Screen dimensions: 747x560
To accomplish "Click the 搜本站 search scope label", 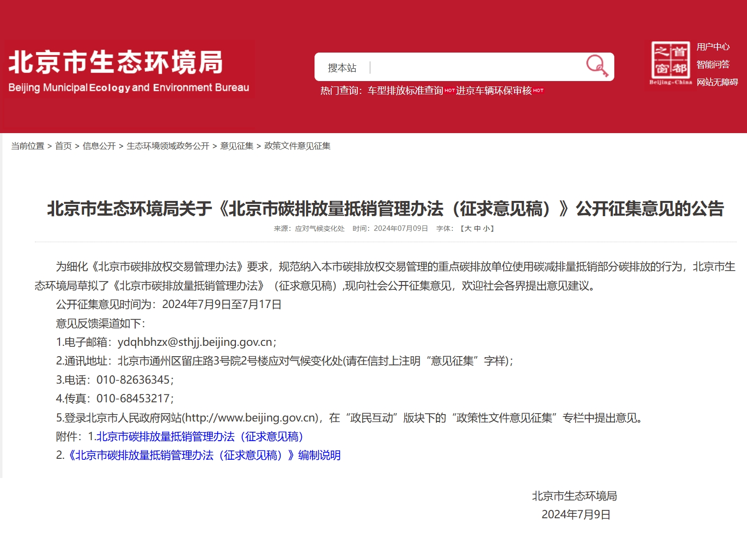I will point(342,68).
